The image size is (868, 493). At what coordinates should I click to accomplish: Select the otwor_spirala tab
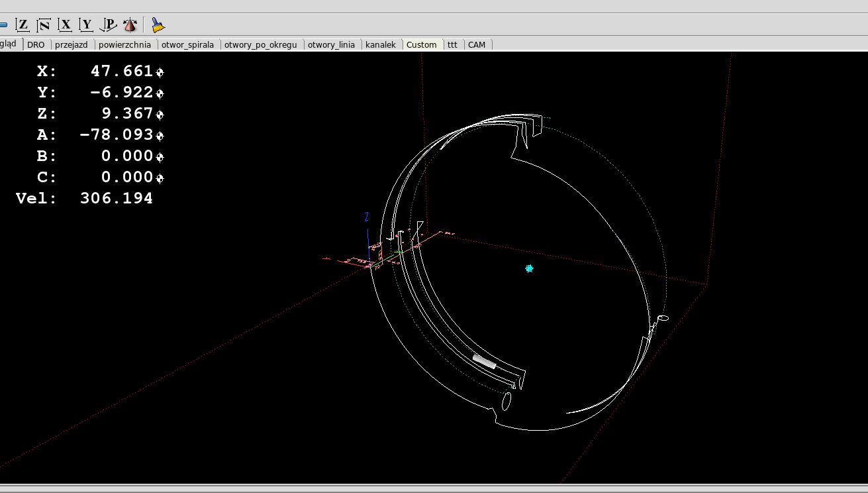(x=188, y=44)
